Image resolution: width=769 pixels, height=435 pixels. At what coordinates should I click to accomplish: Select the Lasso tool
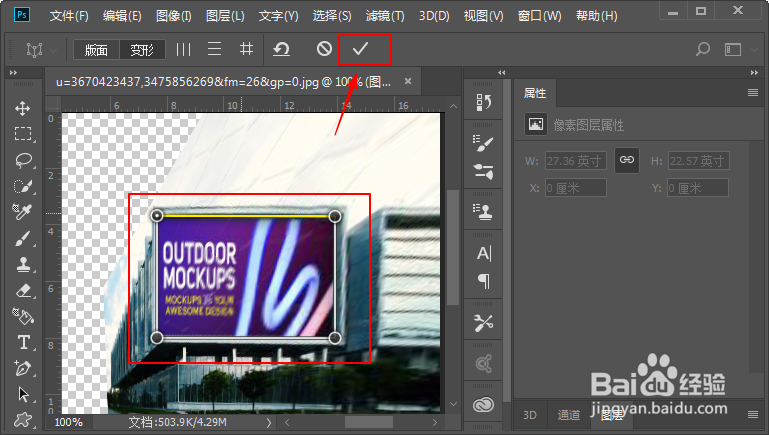tap(23, 160)
